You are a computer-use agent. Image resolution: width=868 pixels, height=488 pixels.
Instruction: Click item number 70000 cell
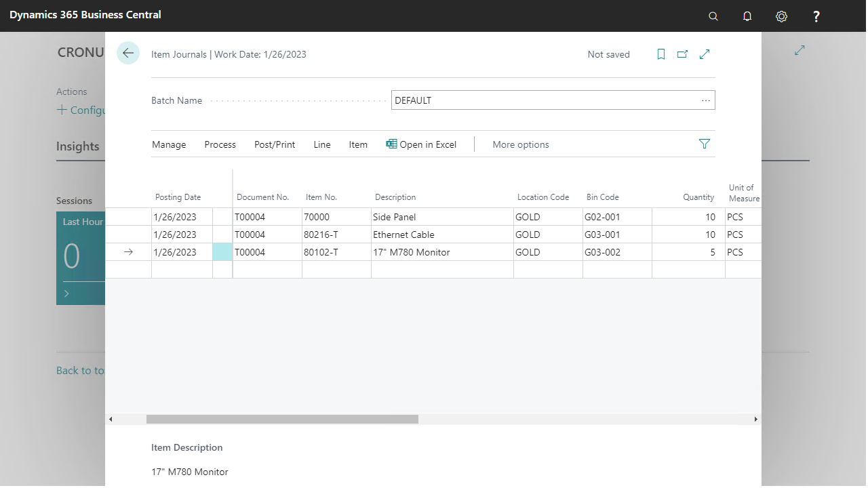pos(336,217)
